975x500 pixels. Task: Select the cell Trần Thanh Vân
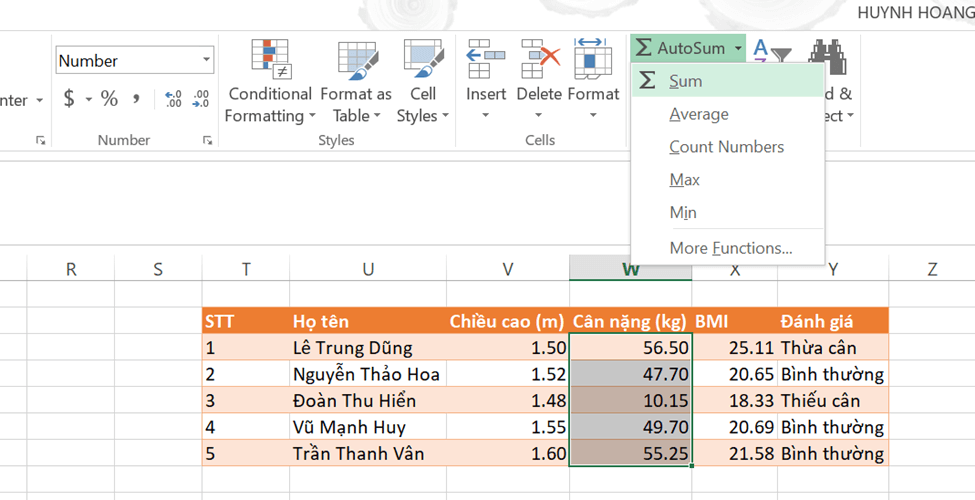click(x=368, y=453)
